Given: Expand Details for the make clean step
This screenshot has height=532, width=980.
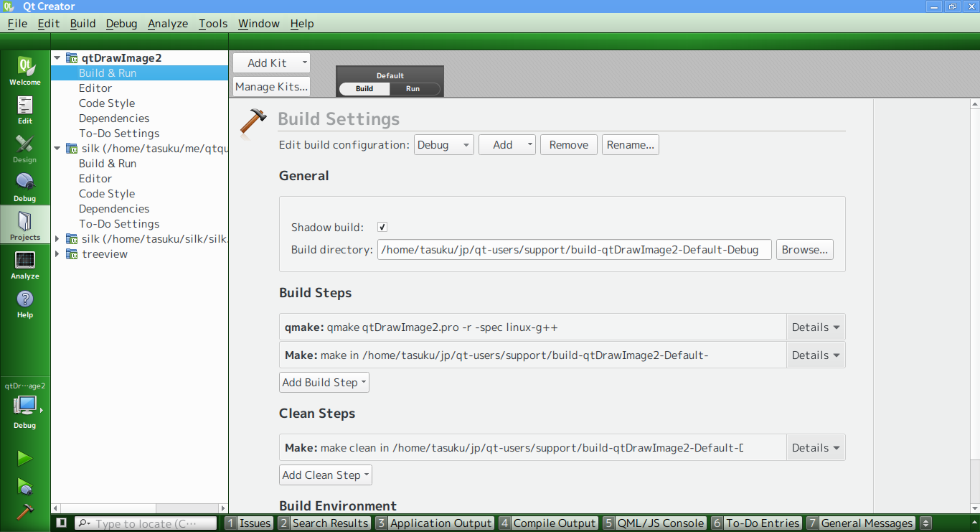Looking at the screenshot, I should click(x=816, y=448).
